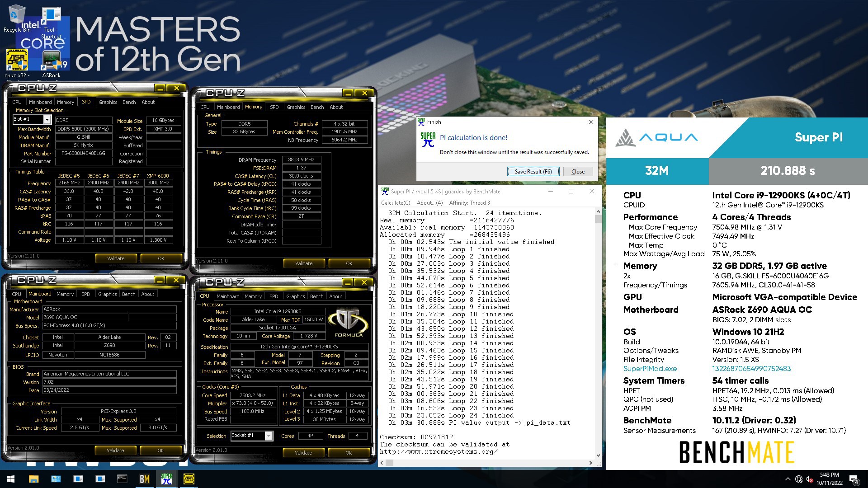The image size is (868, 488).
Task: Switch to Bench tab in SPD window
Action: (129, 102)
